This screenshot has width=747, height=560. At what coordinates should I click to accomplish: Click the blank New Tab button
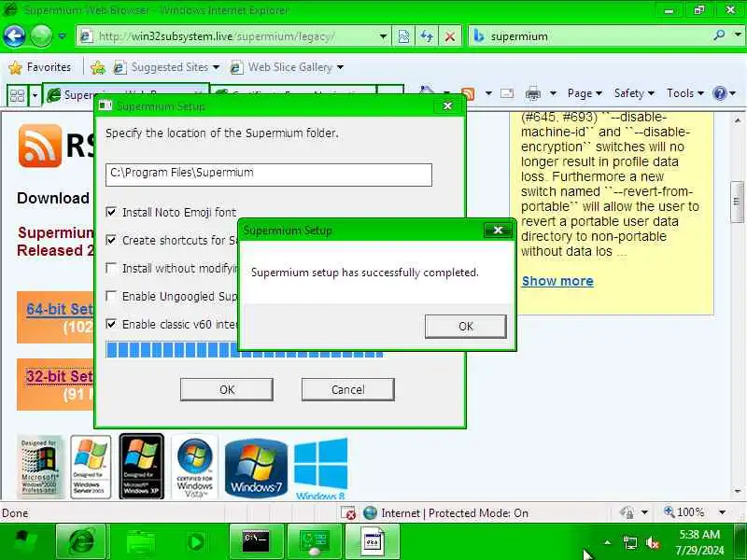390,91
